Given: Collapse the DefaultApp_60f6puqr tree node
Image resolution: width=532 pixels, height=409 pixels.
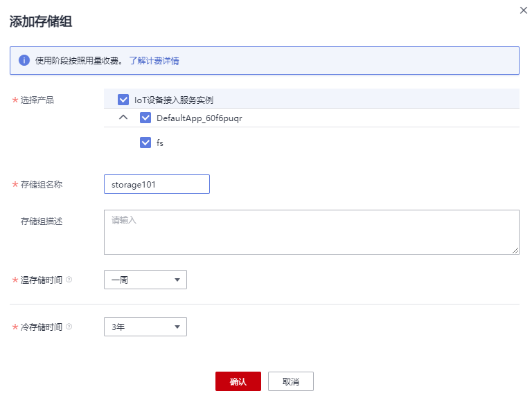Looking at the screenshot, I should [123, 118].
